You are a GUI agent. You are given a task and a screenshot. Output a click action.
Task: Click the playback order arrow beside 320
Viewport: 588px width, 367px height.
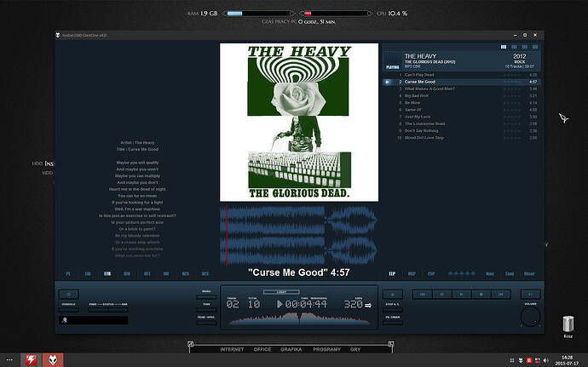coord(368,305)
